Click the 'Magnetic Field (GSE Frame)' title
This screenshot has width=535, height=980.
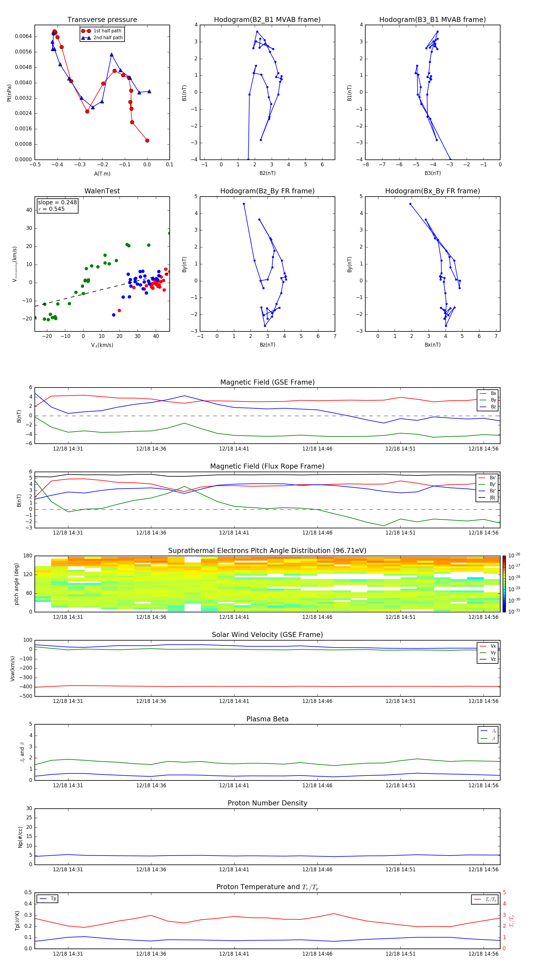click(x=267, y=382)
